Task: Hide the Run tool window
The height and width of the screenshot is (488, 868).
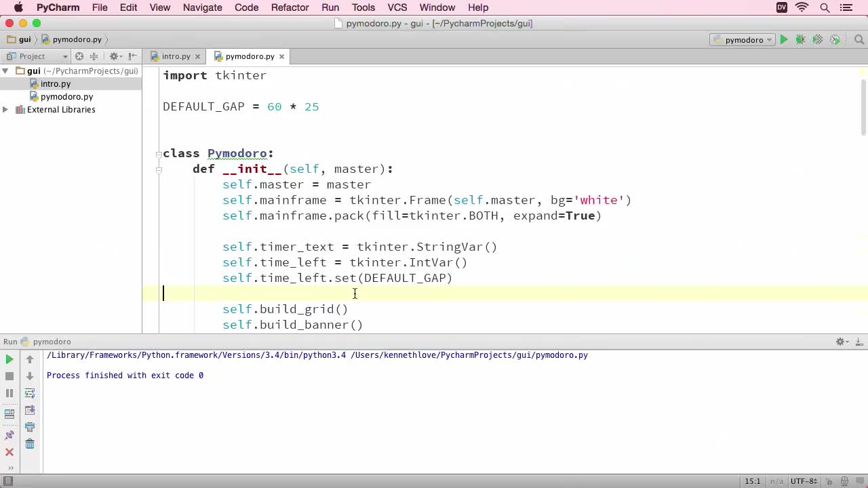Action: 859,342
